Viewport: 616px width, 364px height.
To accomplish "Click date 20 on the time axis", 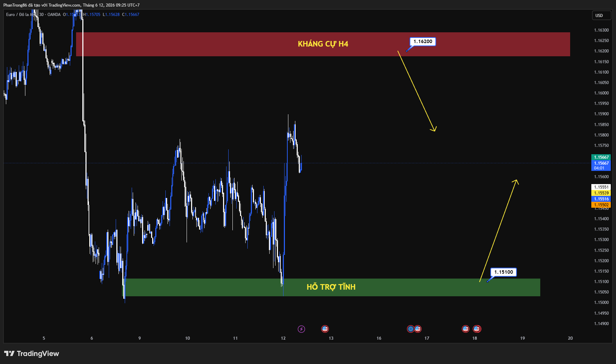I will tap(570, 338).
